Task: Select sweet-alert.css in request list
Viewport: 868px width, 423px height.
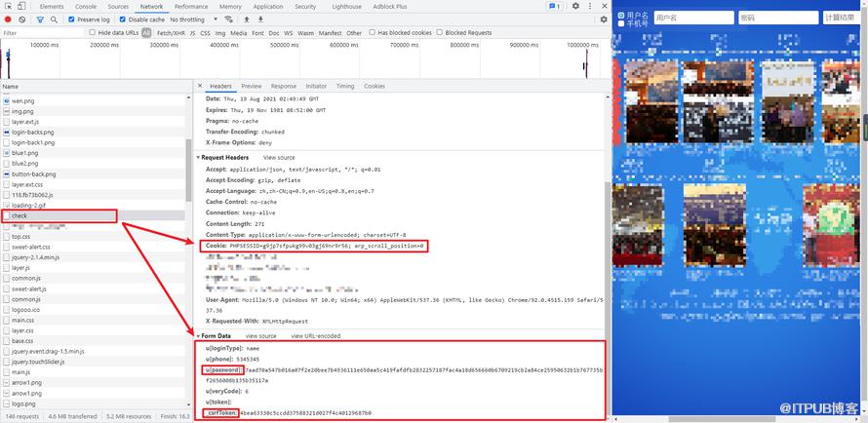Action: pos(93,248)
